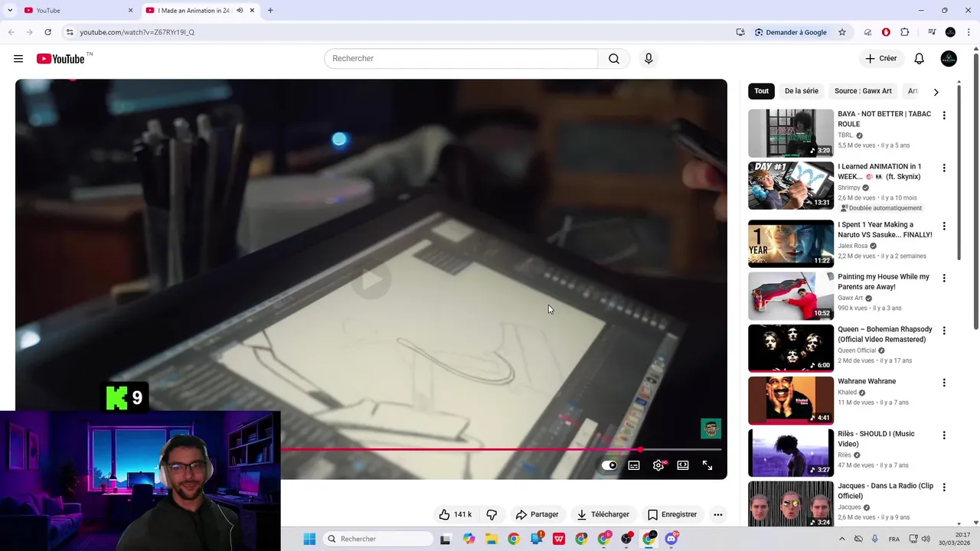
Task: Open the YouTube account avatar menu
Action: click(x=949, y=59)
